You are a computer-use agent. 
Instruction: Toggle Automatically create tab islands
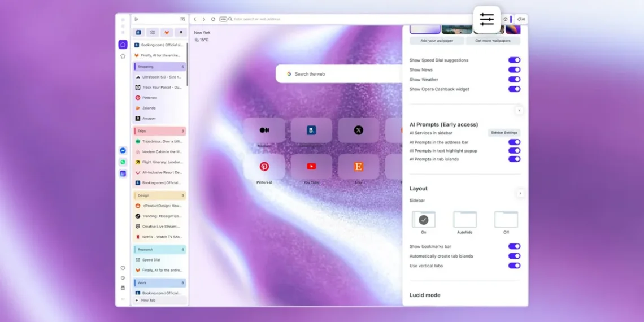pos(514,256)
